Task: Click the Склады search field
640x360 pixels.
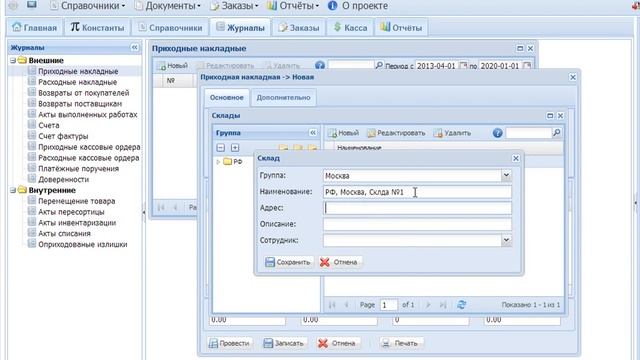Action: [529, 133]
